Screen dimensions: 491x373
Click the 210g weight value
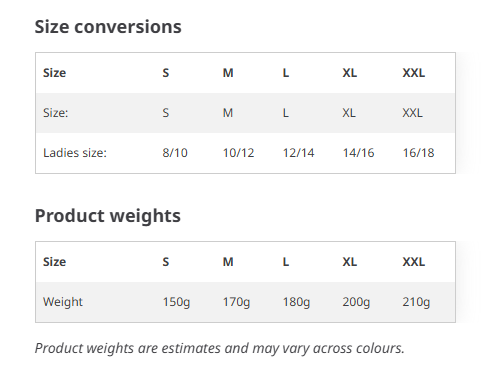pyautogui.click(x=416, y=302)
